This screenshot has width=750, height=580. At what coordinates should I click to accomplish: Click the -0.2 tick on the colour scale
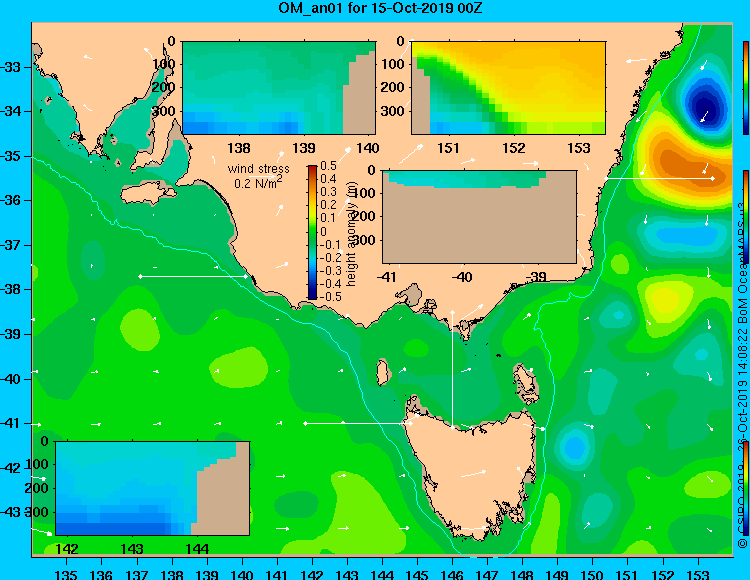[x=330, y=258]
